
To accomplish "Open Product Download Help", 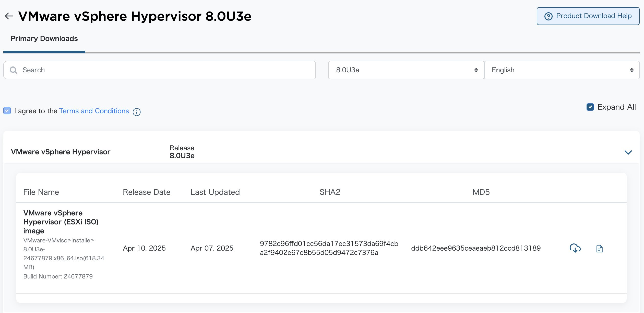I will pos(588,16).
